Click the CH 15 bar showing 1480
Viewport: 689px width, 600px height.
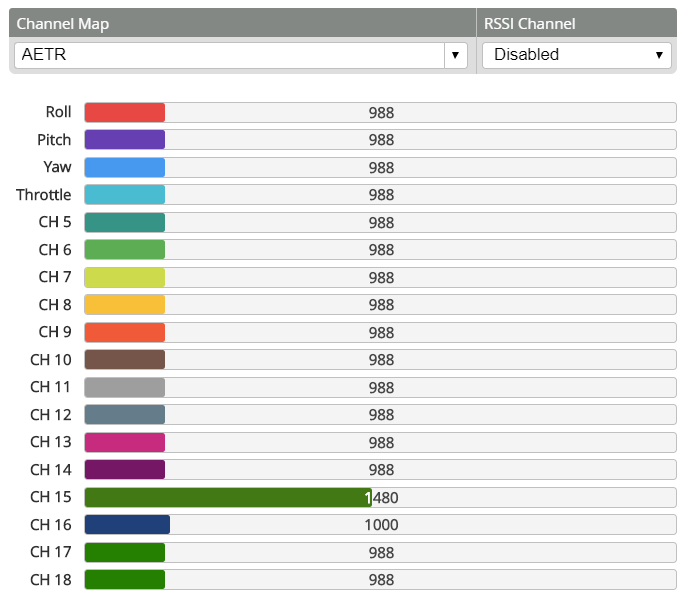click(228, 497)
